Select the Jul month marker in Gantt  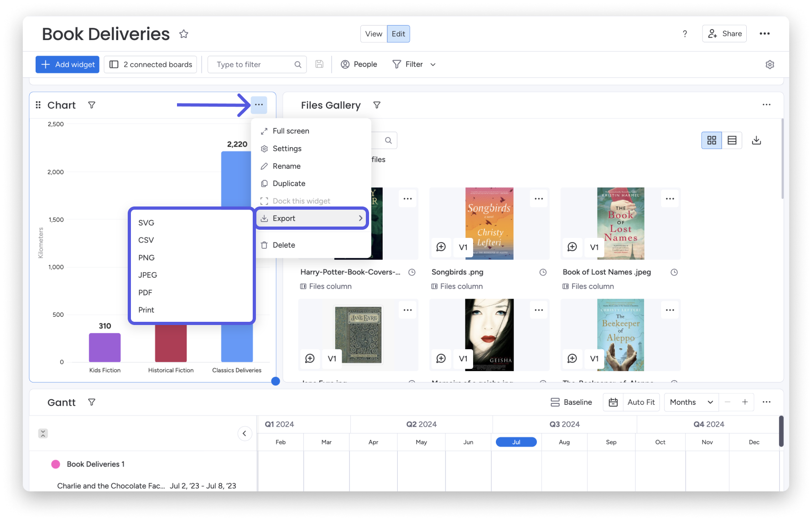516,442
